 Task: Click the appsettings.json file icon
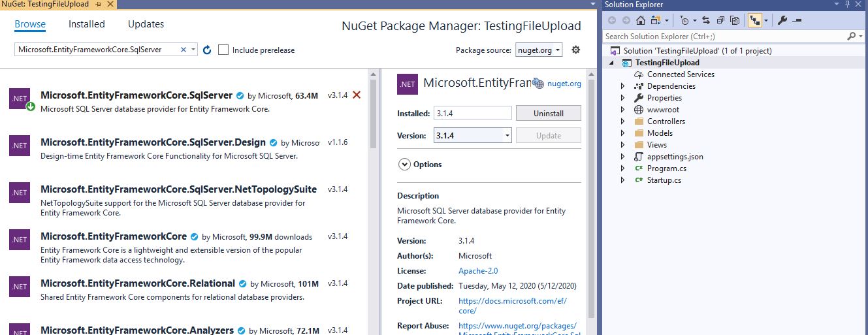point(639,157)
